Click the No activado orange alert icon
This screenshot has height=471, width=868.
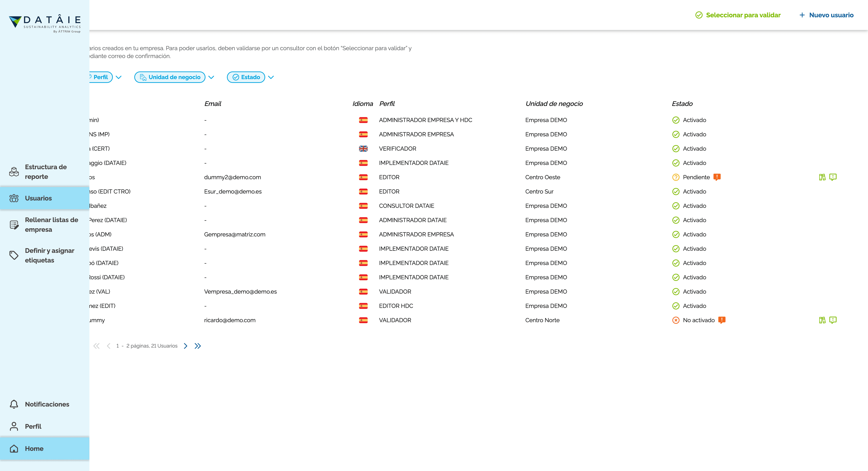click(722, 320)
